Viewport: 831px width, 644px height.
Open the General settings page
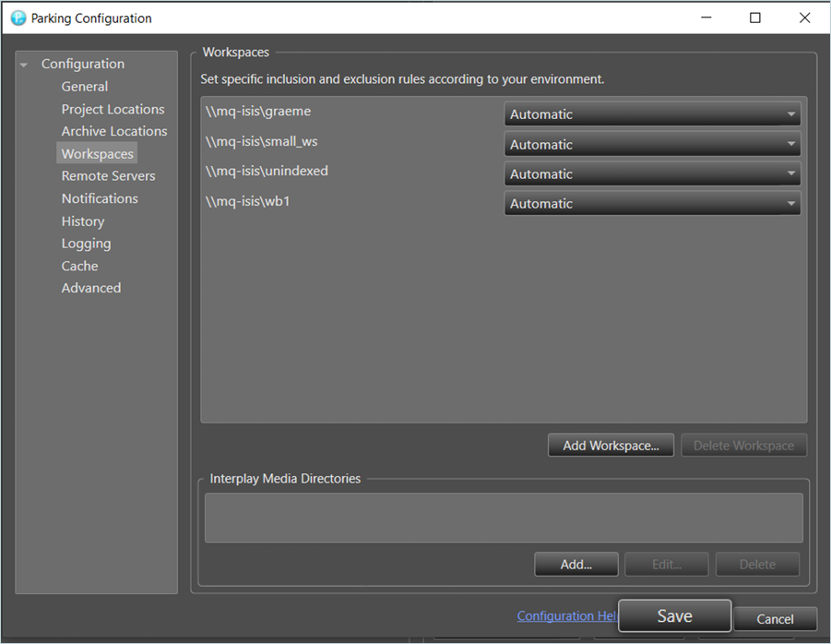85,87
